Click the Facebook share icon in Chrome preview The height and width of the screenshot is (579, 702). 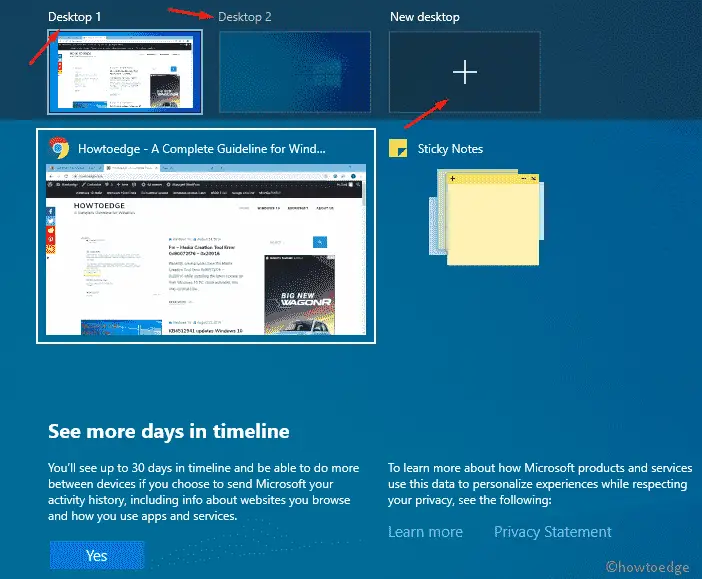click(x=51, y=211)
